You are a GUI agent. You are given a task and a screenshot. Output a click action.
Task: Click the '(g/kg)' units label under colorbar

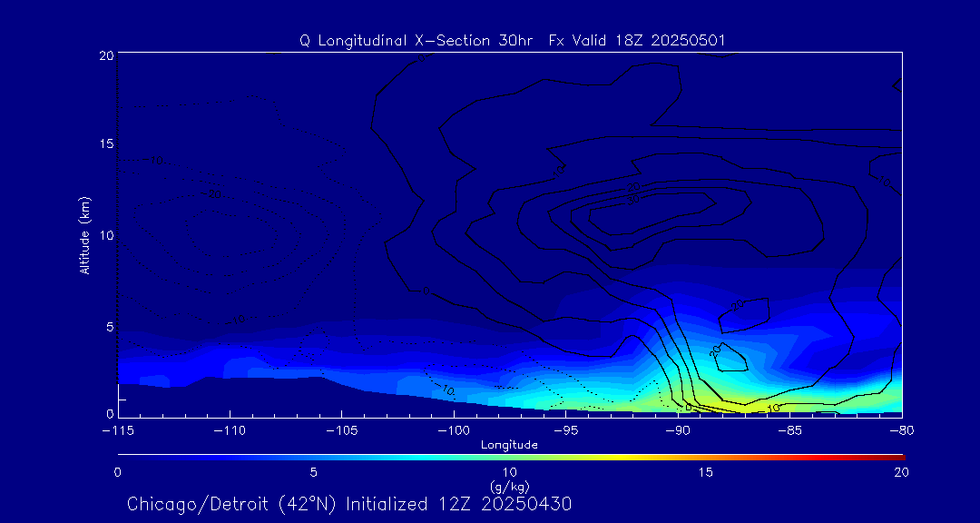click(509, 485)
